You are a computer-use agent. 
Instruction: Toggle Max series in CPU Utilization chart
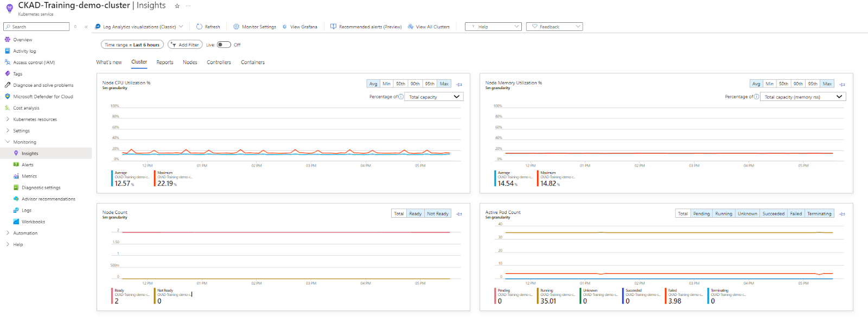[444, 84]
